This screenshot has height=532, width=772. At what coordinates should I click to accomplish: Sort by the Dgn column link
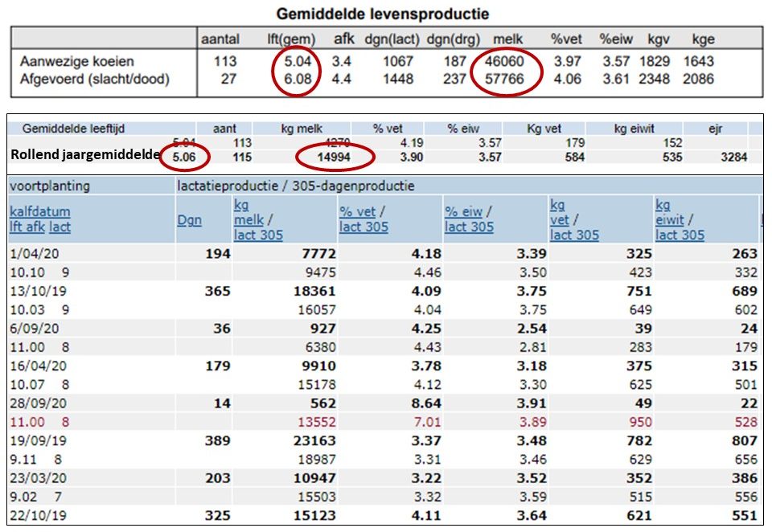(x=190, y=218)
